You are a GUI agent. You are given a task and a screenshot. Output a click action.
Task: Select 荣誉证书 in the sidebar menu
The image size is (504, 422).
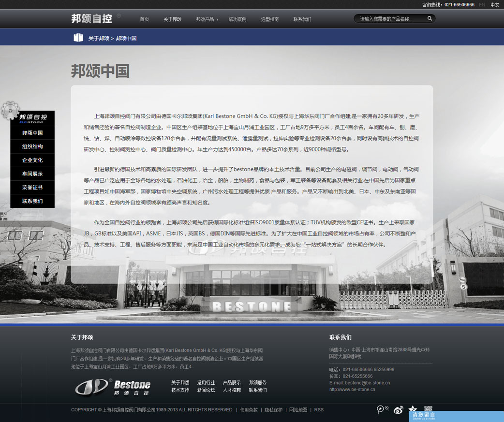click(32, 187)
